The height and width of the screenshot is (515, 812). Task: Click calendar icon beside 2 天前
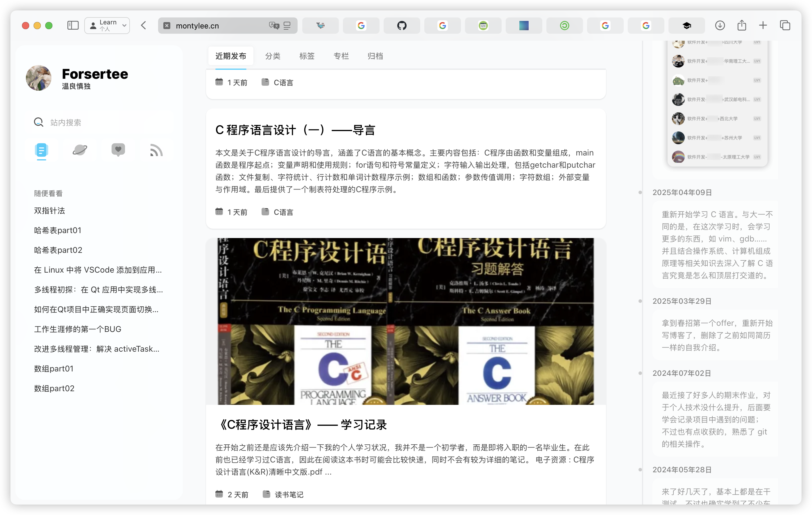point(219,494)
